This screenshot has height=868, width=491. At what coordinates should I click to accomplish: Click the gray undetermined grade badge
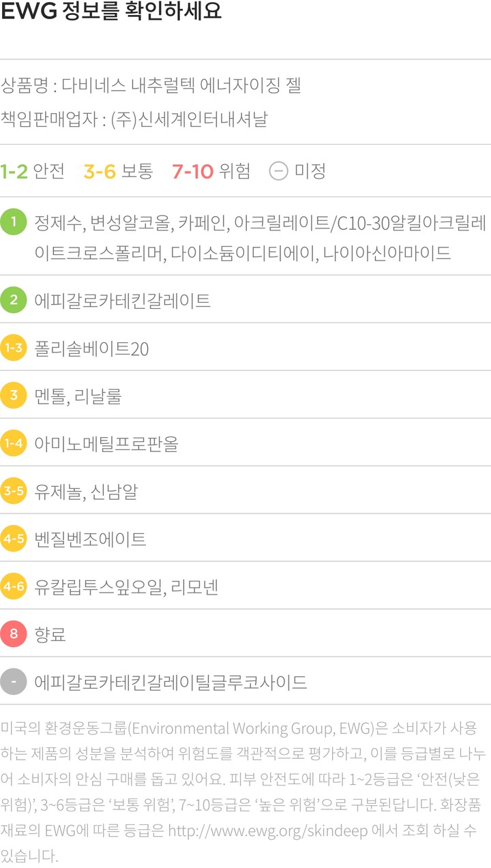coord(13,682)
